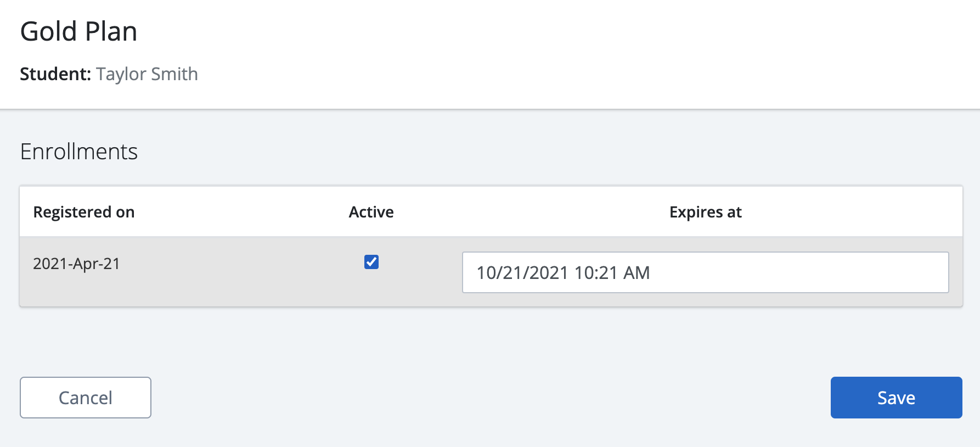Click the word Plan in the title
Viewport: 980px width, 447px height.
(111, 31)
